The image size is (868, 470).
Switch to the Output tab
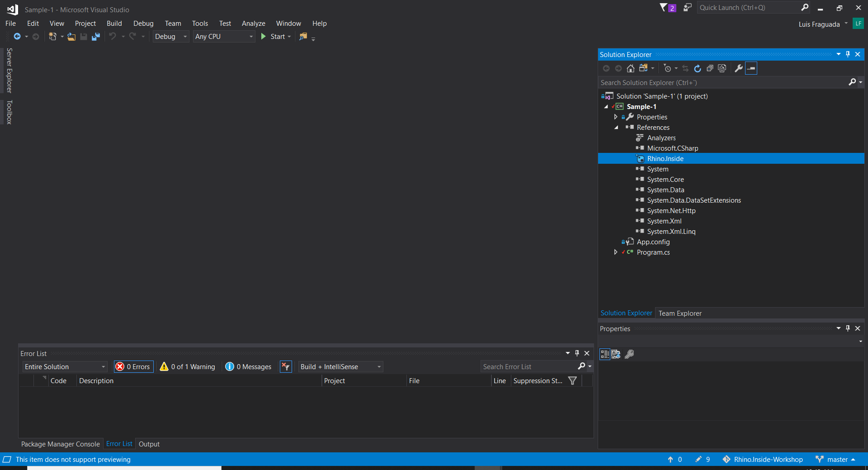tap(149, 444)
